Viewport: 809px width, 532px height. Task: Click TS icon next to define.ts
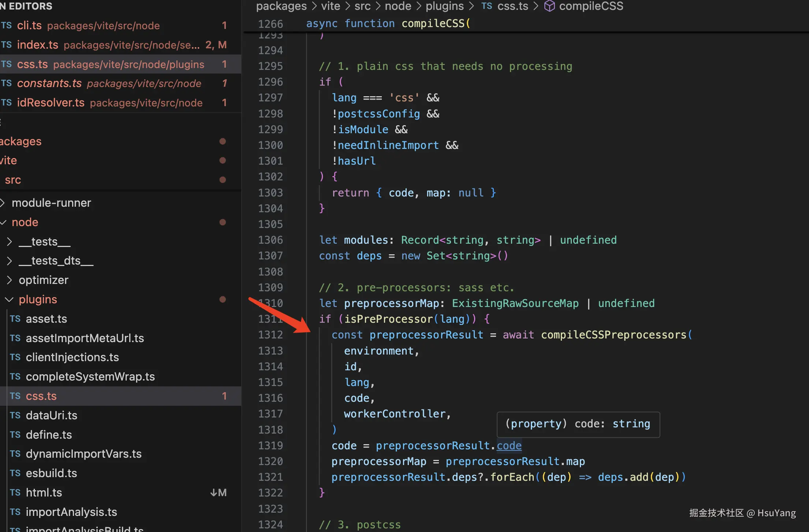tap(15, 435)
